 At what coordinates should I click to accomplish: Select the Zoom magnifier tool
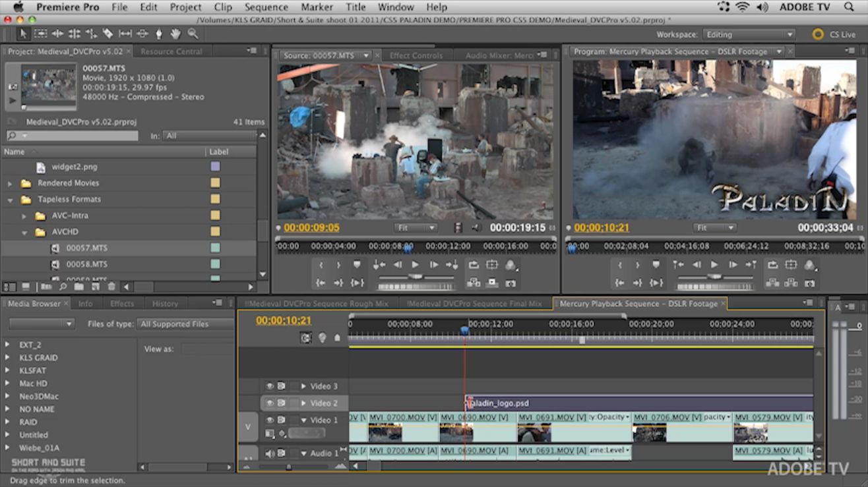point(193,34)
